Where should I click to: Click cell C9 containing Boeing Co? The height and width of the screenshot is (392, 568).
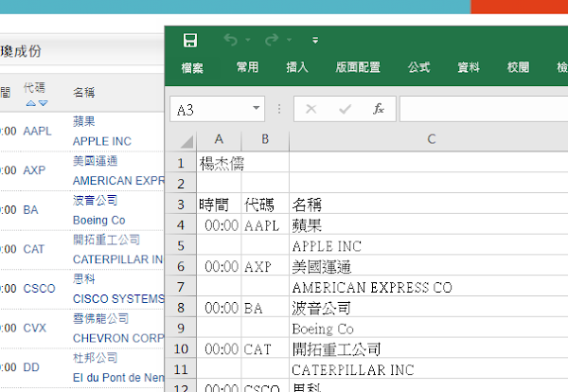(429, 329)
